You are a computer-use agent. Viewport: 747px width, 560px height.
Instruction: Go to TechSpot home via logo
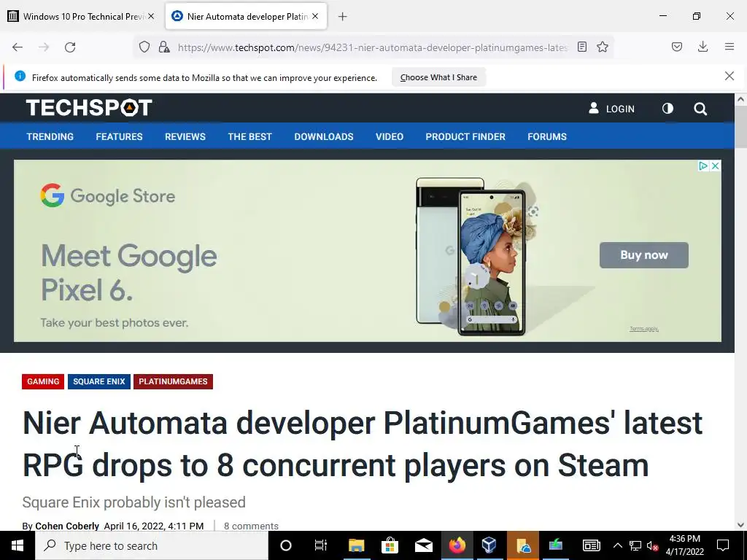tap(89, 108)
